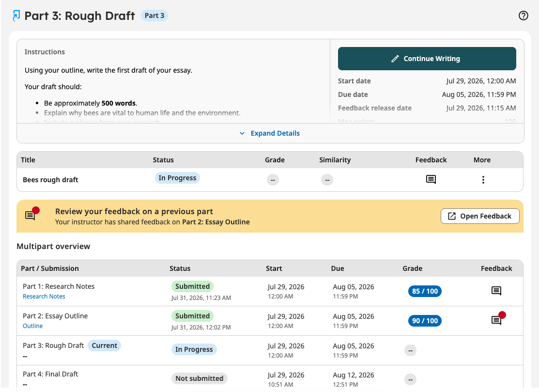This screenshot has width=539, height=392.
Task: Click the 500 words bullet text
Action: 91,104
